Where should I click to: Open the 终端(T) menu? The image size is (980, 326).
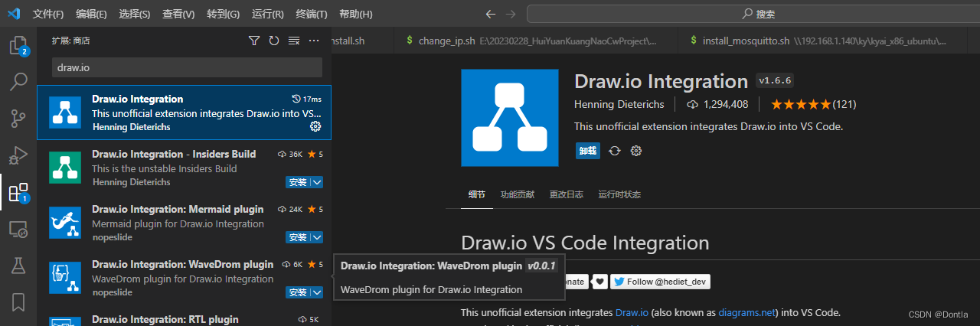coord(311,15)
